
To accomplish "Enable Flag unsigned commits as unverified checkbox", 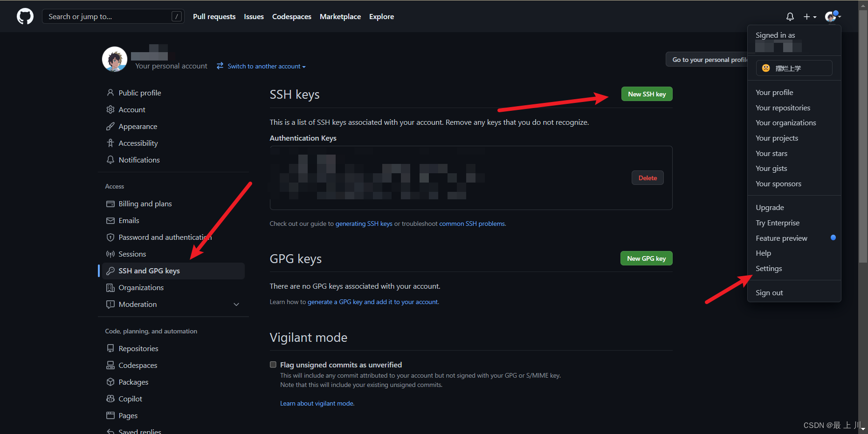I will 273,365.
